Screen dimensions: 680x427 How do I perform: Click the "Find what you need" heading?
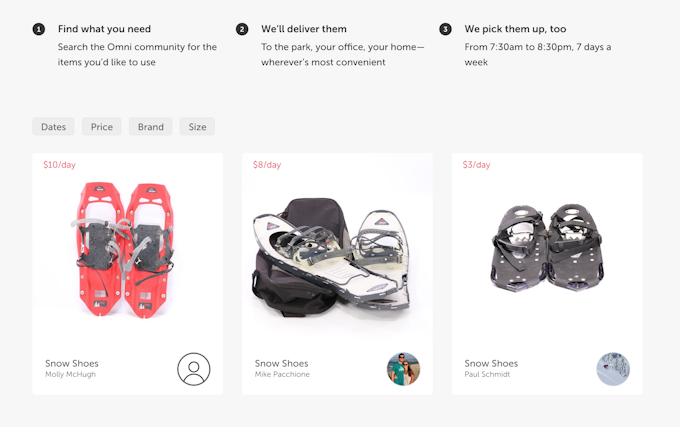(x=104, y=29)
